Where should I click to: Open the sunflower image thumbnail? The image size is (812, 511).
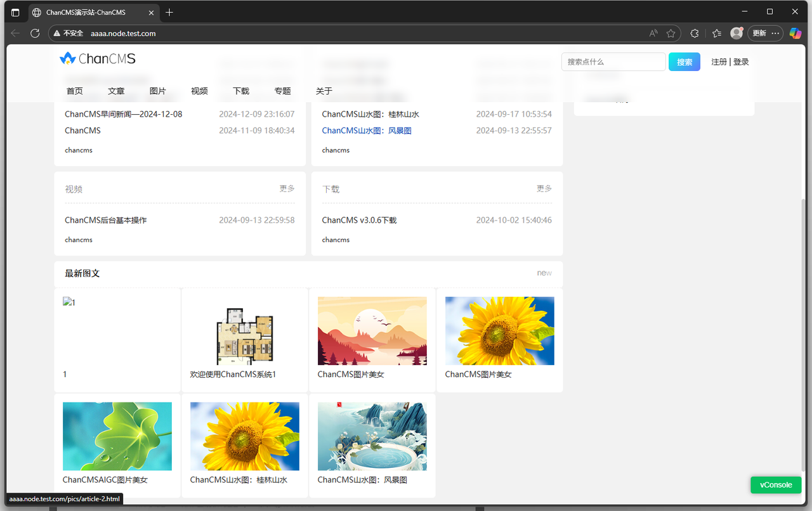click(x=499, y=330)
